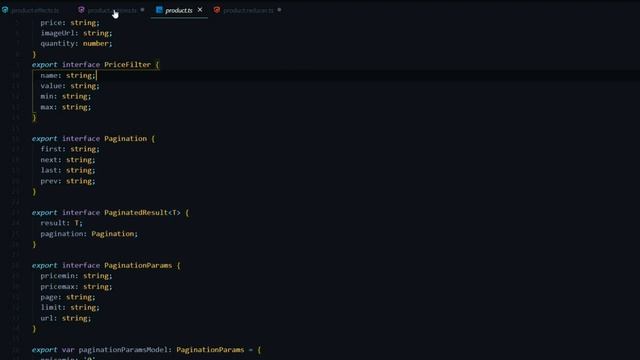Click closing brace of Pagination interface
The width and height of the screenshot is (640, 360).
(34, 192)
